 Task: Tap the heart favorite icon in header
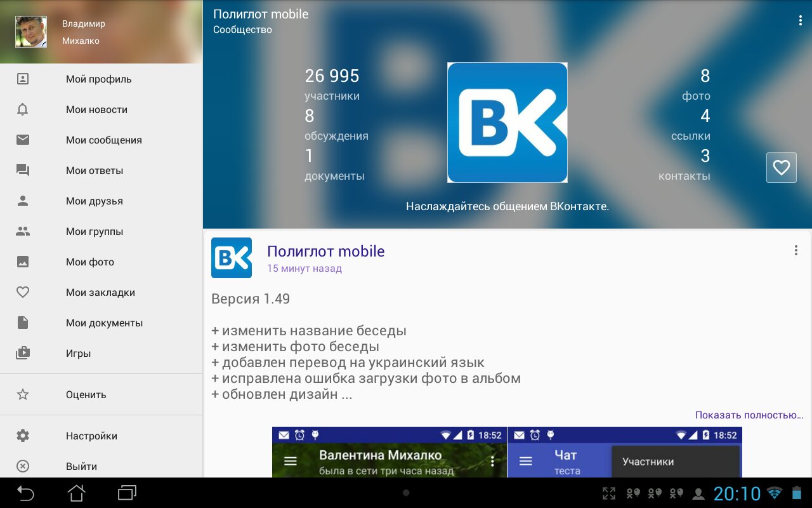pos(781,168)
